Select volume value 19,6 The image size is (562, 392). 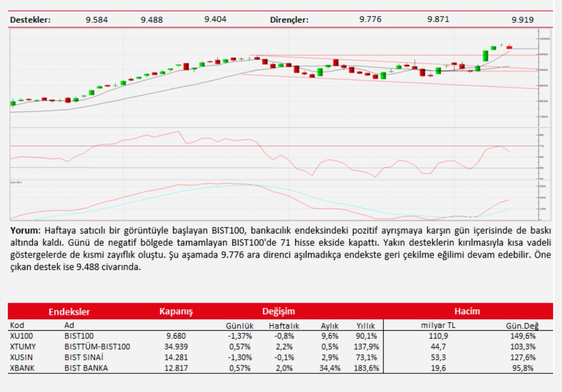click(438, 368)
